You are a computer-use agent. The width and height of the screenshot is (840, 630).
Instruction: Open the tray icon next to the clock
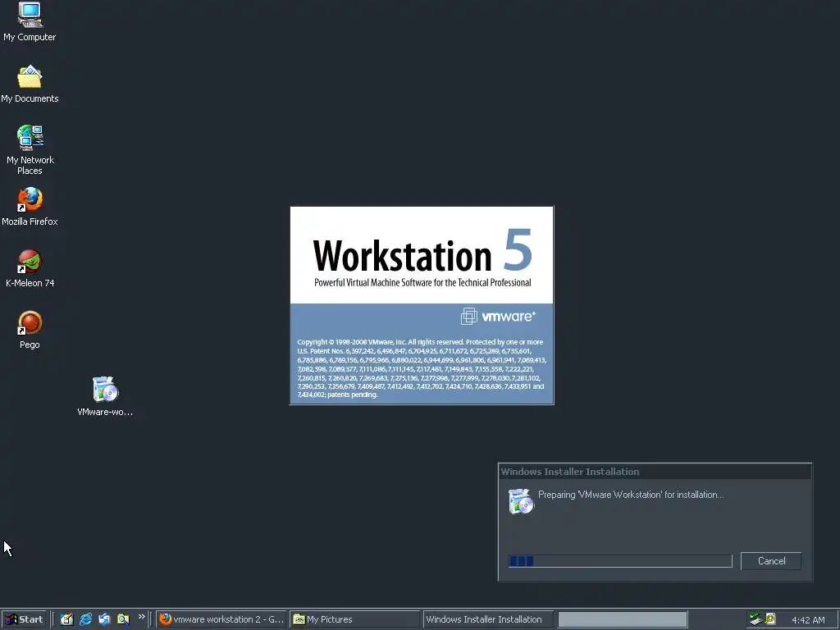pos(770,619)
